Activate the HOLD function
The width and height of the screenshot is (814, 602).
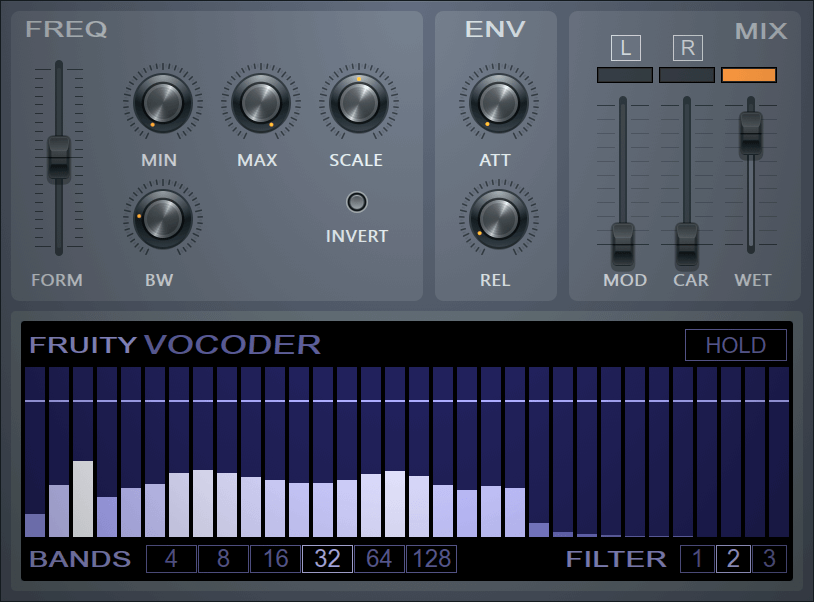point(736,345)
